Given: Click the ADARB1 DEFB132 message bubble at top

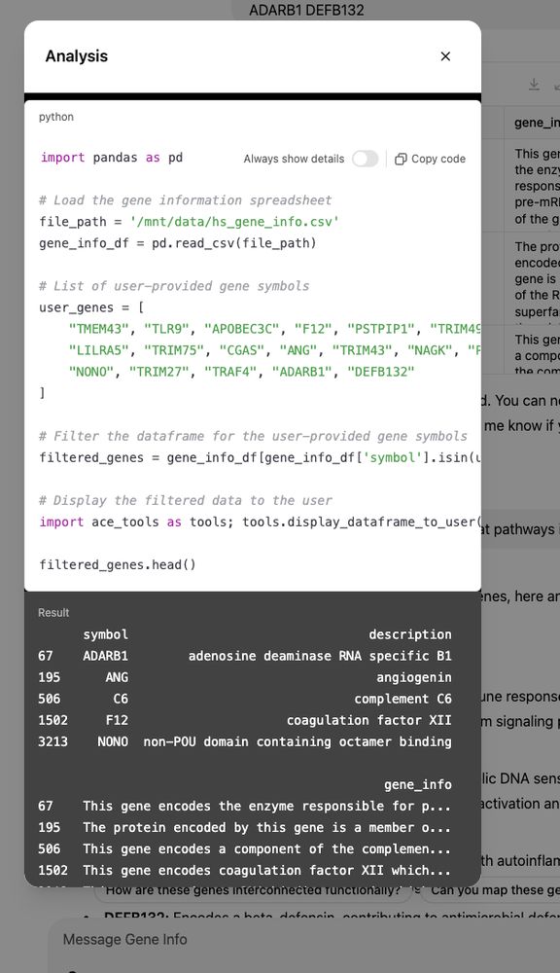Looking at the screenshot, I should pyautogui.click(x=306, y=10).
